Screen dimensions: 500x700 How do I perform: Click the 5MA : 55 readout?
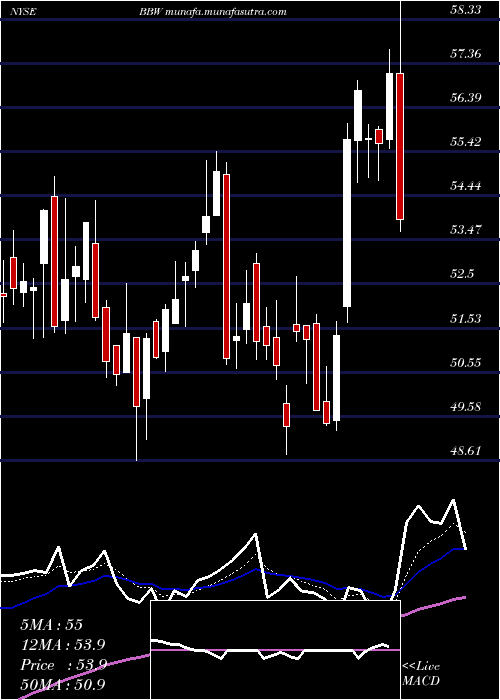[51, 625]
